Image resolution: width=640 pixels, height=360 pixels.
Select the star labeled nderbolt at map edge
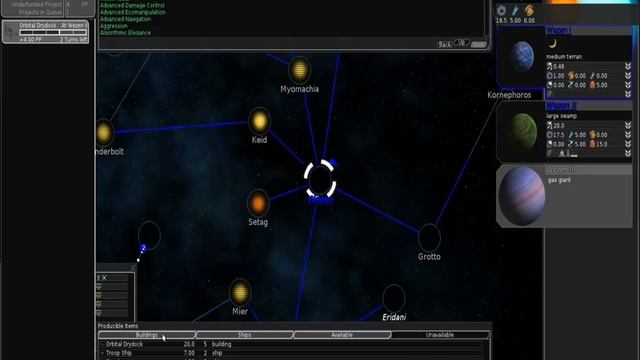pyautogui.click(x=104, y=132)
